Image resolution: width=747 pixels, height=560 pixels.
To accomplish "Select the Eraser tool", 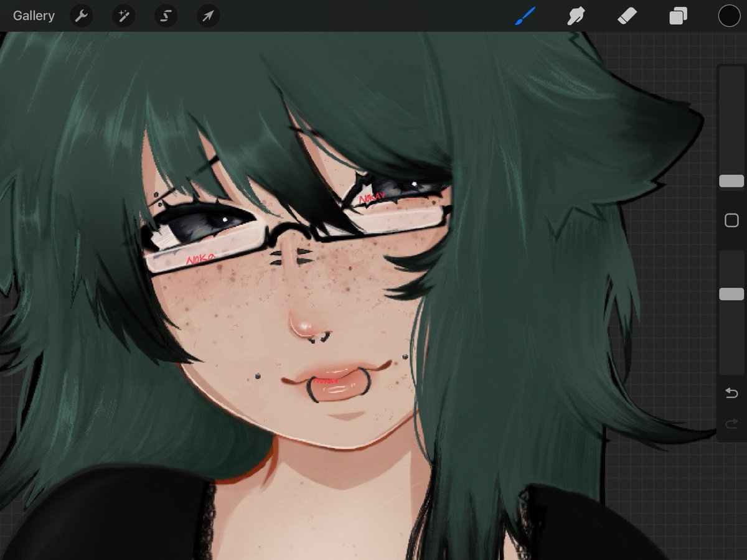I will (627, 16).
